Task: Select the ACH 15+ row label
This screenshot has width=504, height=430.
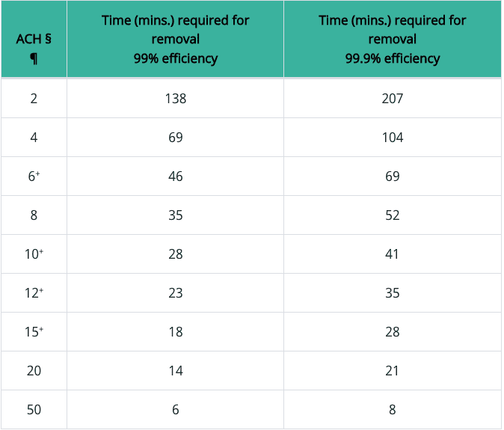Action: tap(34, 332)
